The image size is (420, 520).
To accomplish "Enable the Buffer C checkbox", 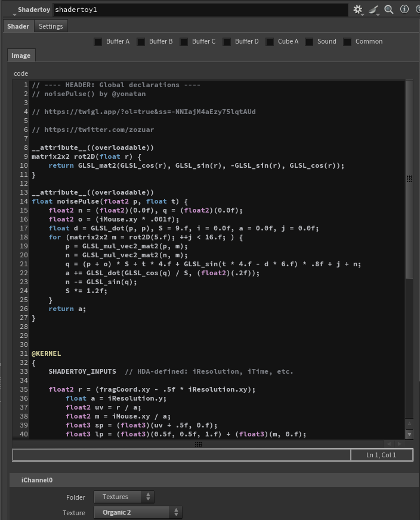I will click(x=184, y=42).
